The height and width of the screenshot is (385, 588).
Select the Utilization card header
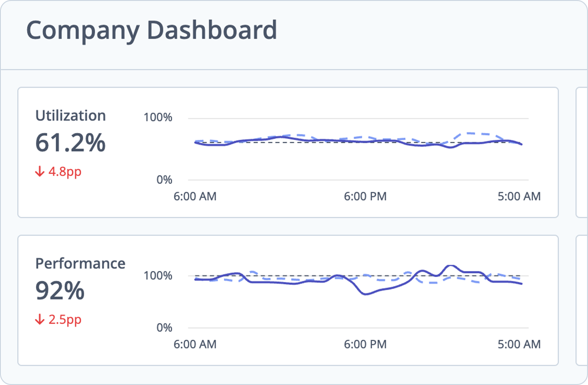pyautogui.click(x=70, y=115)
